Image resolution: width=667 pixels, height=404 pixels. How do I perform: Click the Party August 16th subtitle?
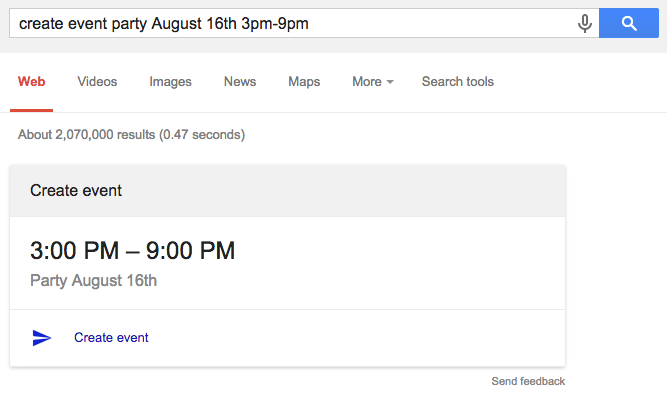(x=93, y=280)
